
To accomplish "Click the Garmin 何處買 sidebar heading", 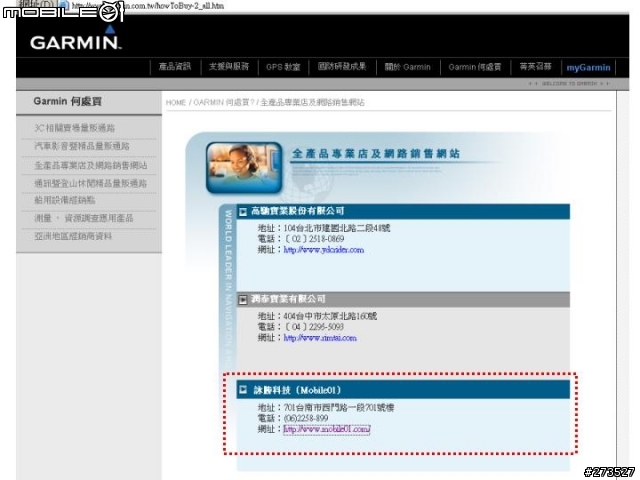I will [67, 101].
